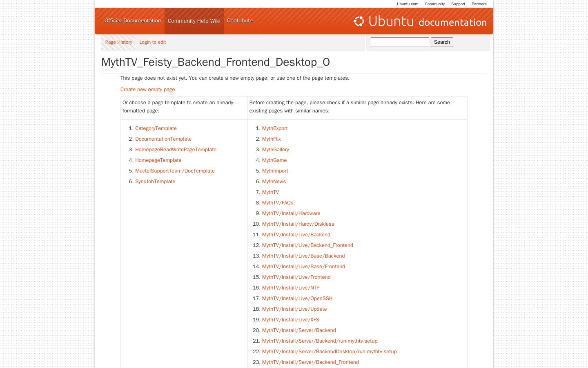Open the plain MythTV page link
Viewport: 588px width, 368px height.
pyautogui.click(x=270, y=192)
